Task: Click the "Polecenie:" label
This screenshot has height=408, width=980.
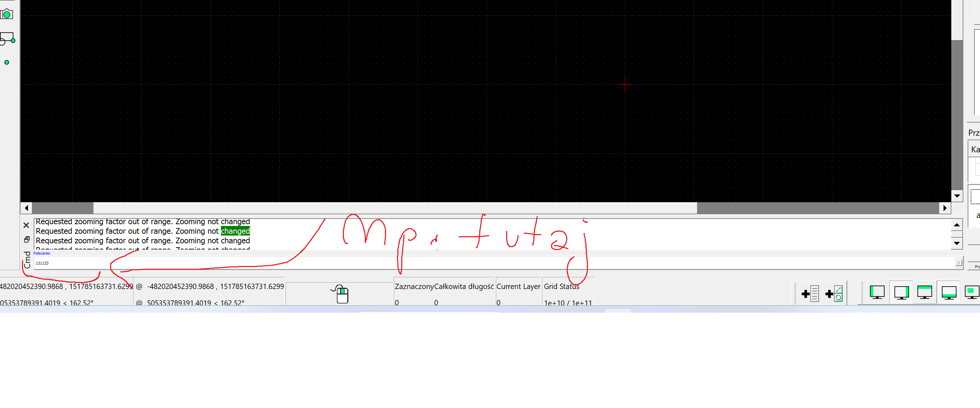Action: (x=42, y=253)
